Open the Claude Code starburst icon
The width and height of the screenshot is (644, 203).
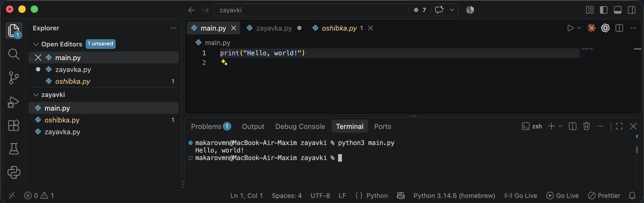(x=591, y=28)
